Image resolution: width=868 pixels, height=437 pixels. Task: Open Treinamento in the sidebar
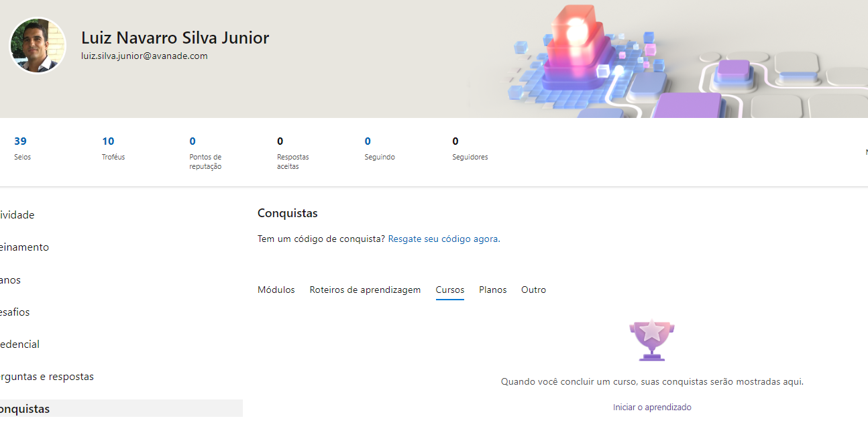point(24,247)
